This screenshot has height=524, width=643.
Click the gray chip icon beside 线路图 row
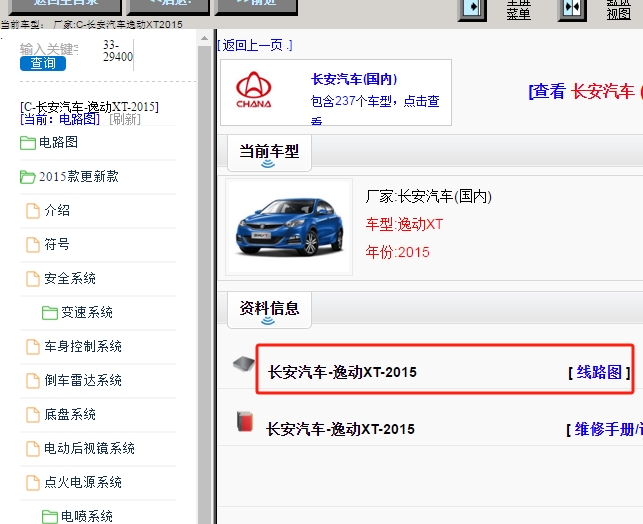coord(244,364)
